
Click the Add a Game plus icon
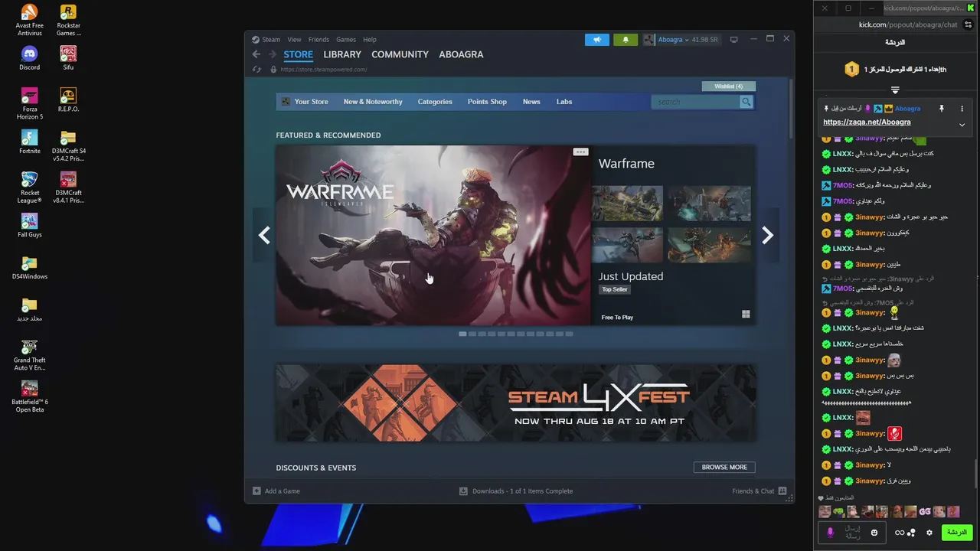pyautogui.click(x=256, y=491)
